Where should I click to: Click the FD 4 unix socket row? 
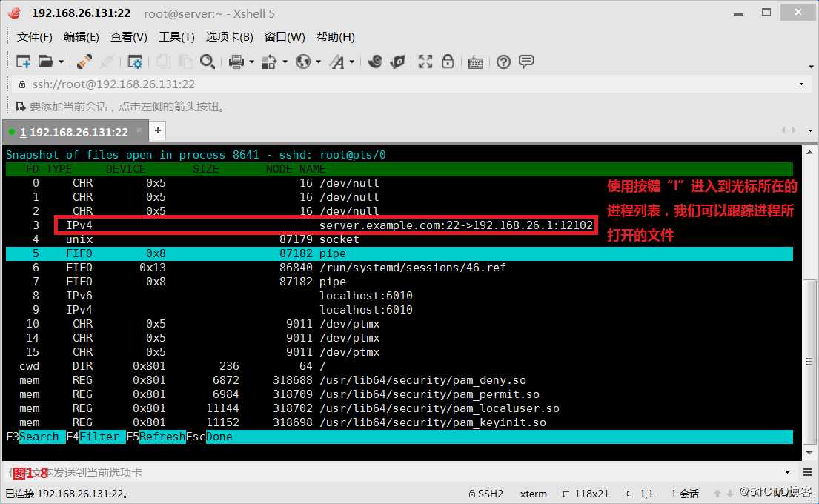point(399,239)
